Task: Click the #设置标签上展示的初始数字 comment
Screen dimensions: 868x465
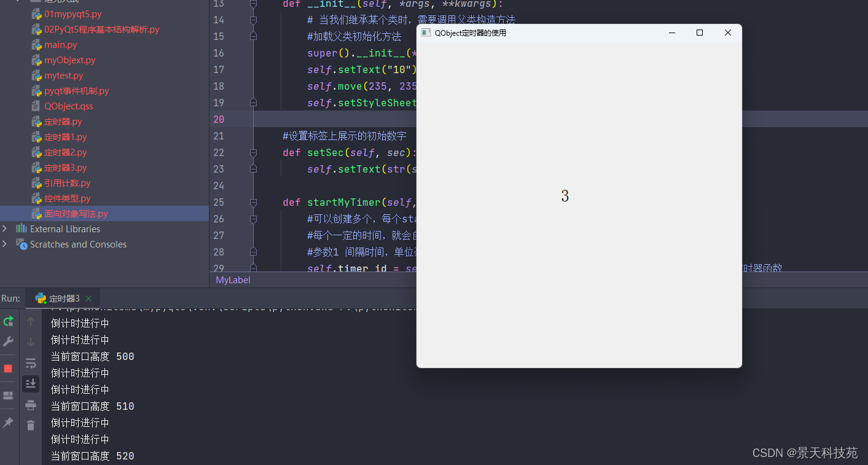Action: coord(345,136)
